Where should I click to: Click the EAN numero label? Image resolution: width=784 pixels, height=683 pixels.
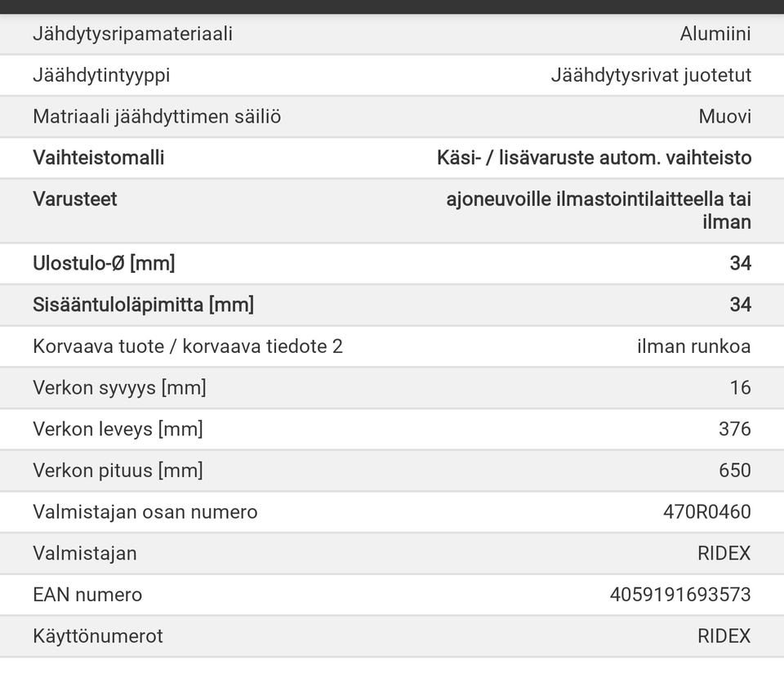pyautogui.click(x=87, y=595)
